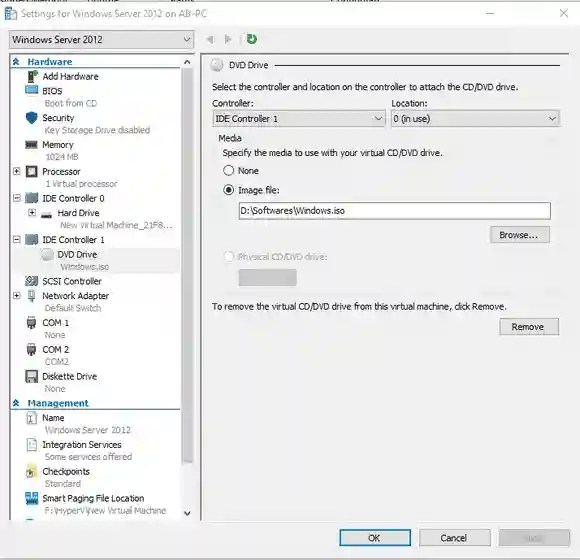Expand the Processor tree node
The width and height of the screenshot is (580, 560).
[17, 171]
